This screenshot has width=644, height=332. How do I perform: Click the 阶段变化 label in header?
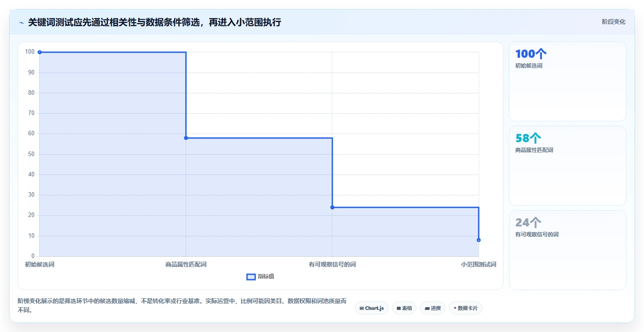[614, 22]
